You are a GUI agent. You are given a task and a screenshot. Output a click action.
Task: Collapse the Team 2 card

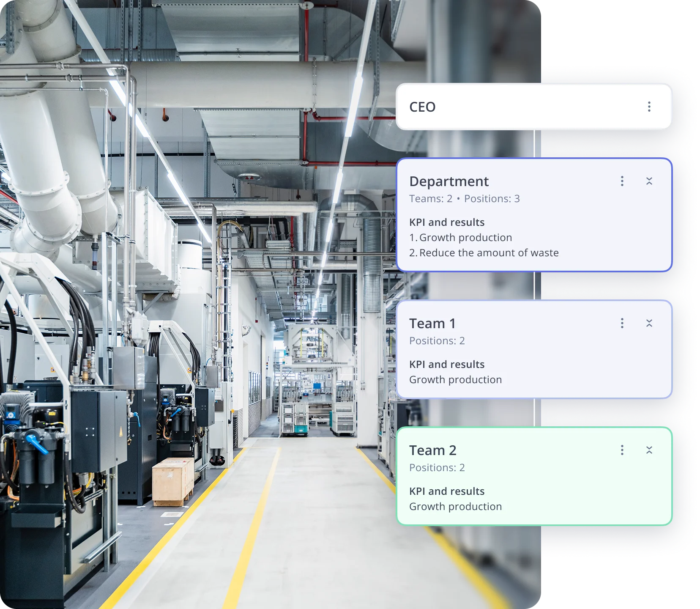coord(649,450)
